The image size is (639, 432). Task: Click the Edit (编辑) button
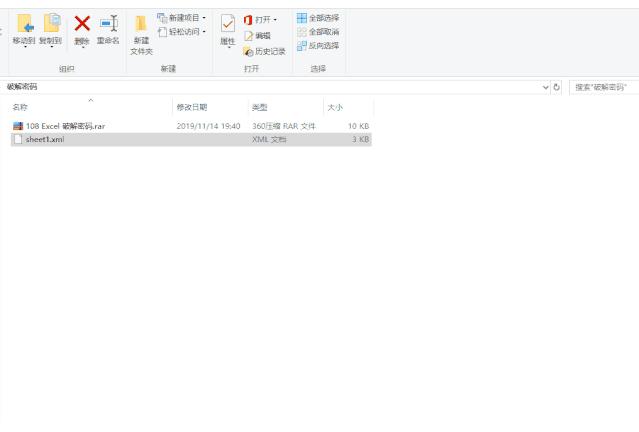click(x=257, y=36)
